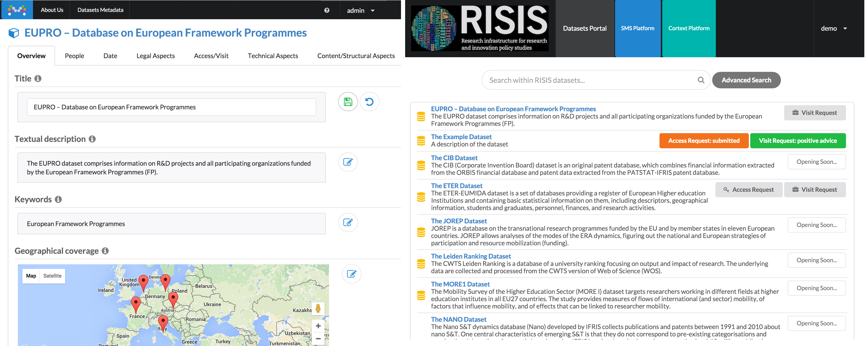The width and height of the screenshot is (868, 346).
Task: Click the cube icon beside EUPRO heading
Action: tap(14, 33)
